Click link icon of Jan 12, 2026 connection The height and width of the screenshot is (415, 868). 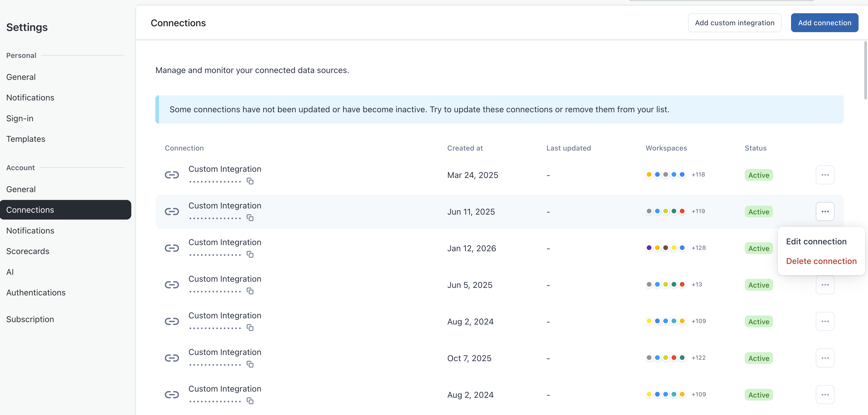(x=171, y=248)
